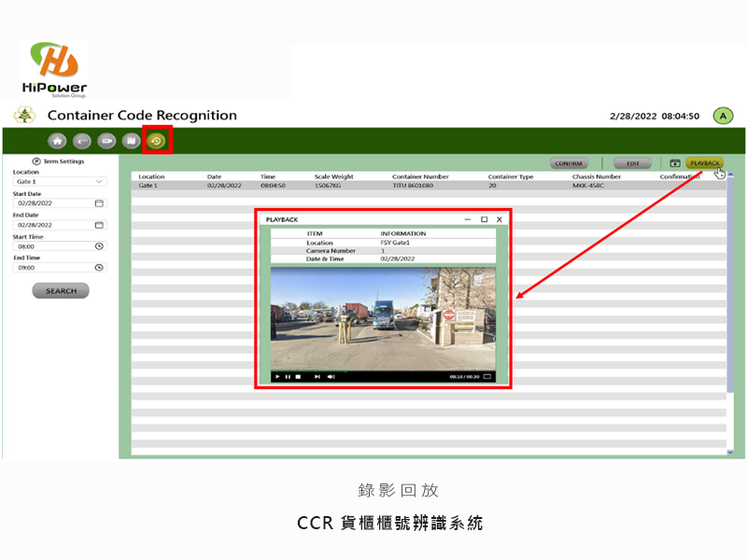747x560 pixels.
Task: Open the Start Date calendar picker
Action: click(99, 203)
